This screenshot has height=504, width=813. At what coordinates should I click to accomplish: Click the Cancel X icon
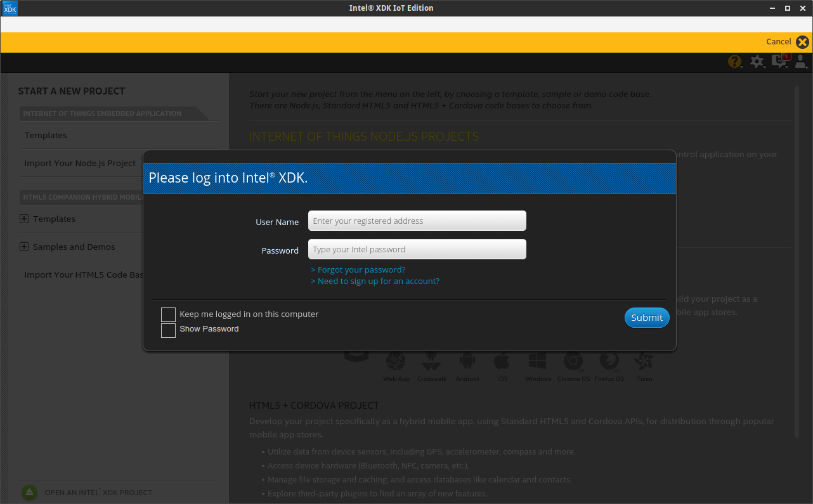(802, 42)
